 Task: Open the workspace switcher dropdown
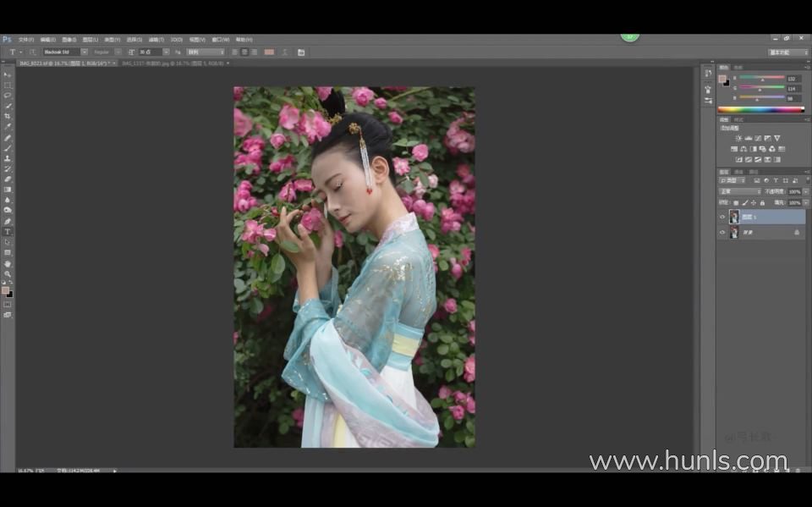pos(788,52)
